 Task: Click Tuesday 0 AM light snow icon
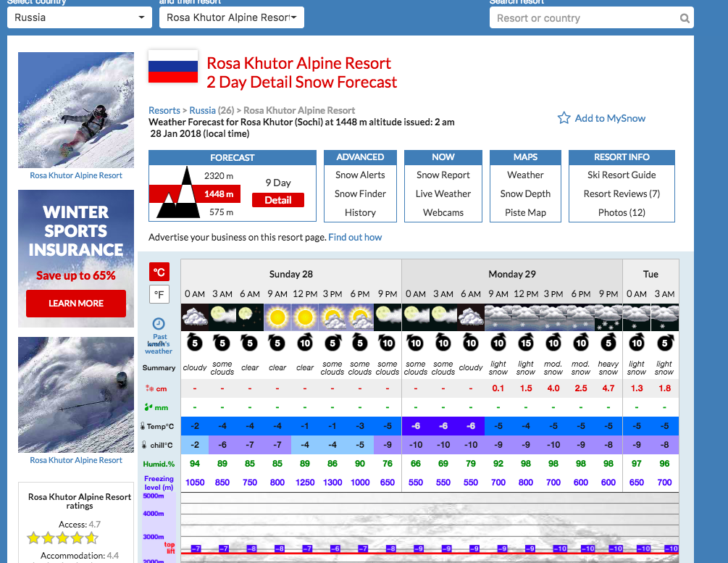coord(637,317)
